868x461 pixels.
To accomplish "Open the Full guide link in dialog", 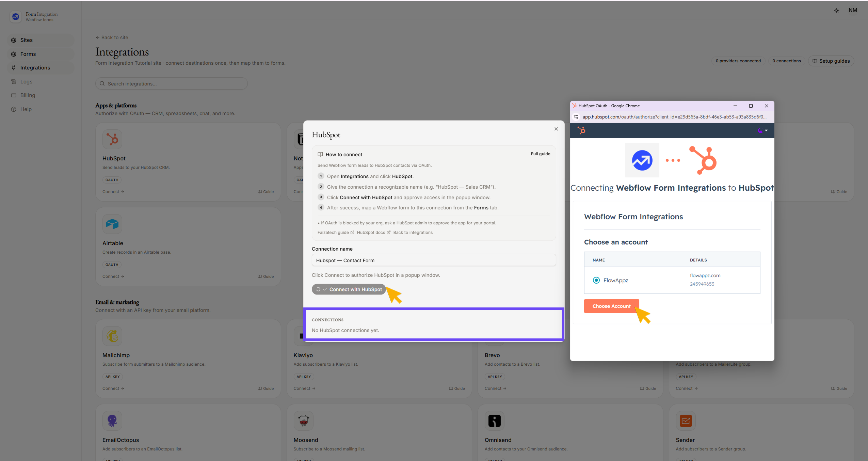I will click(x=541, y=154).
